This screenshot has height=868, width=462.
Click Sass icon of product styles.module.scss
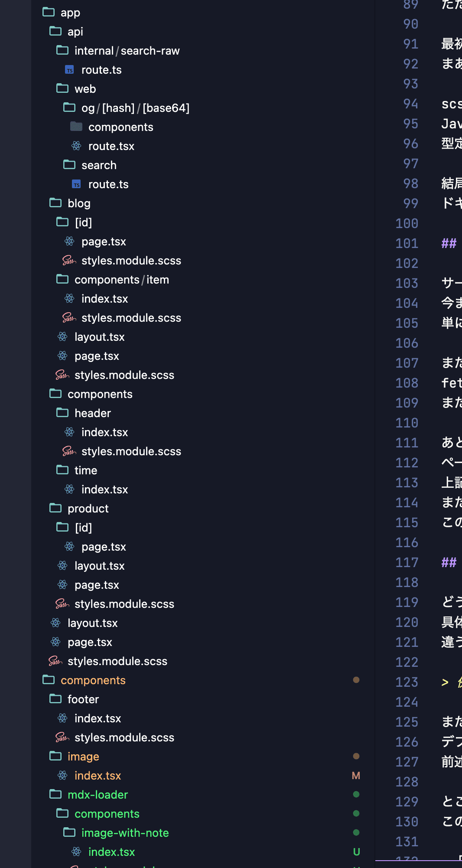click(x=62, y=604)
